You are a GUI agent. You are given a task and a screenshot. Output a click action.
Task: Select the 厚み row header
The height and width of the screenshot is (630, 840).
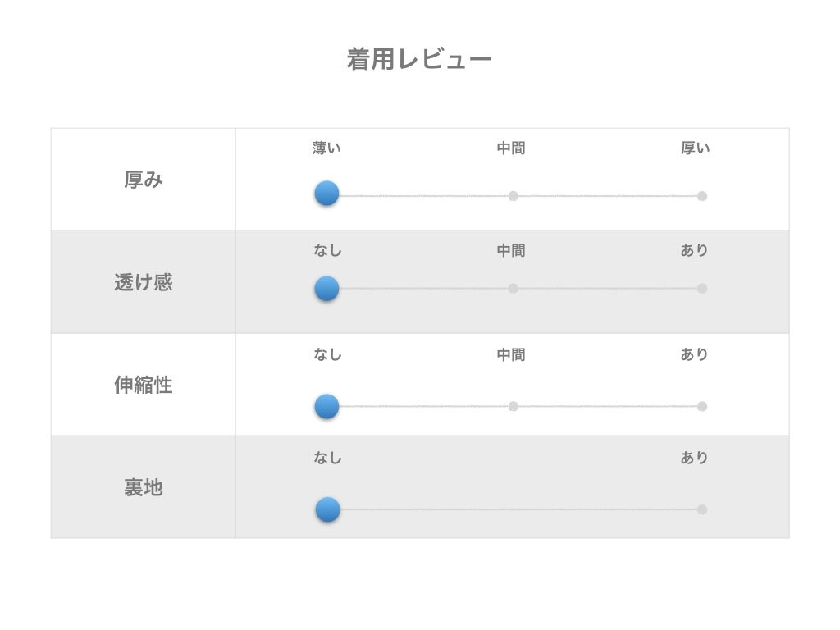coord(144,180)
